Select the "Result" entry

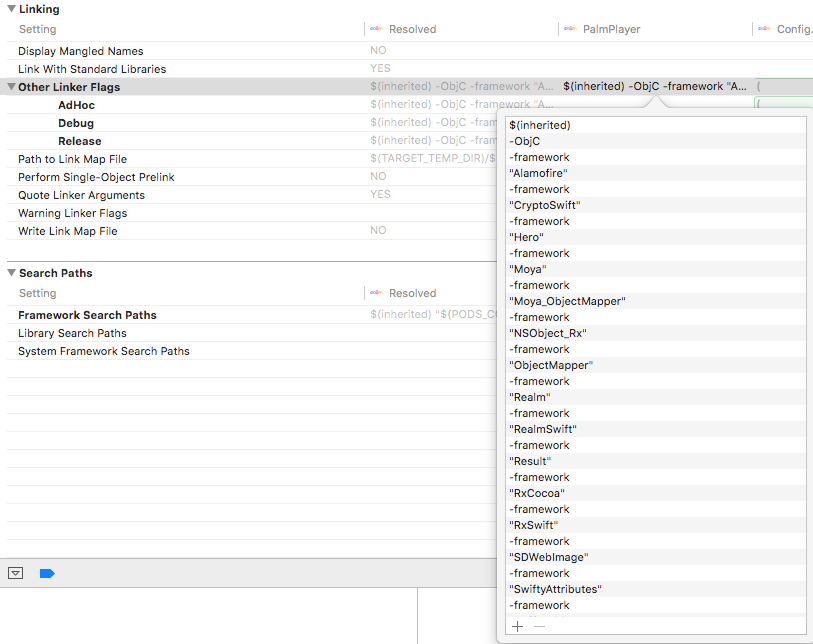pos(655,461)
